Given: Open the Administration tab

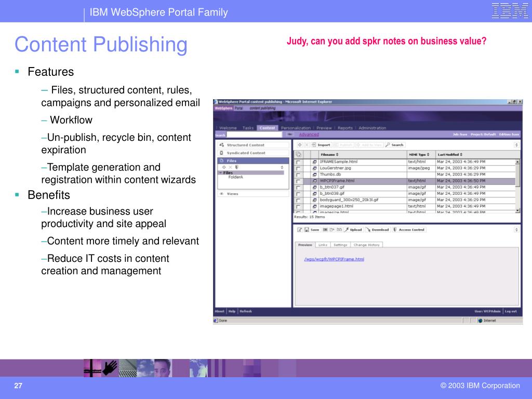Looking at the screenshot, I should pos(372,128).
